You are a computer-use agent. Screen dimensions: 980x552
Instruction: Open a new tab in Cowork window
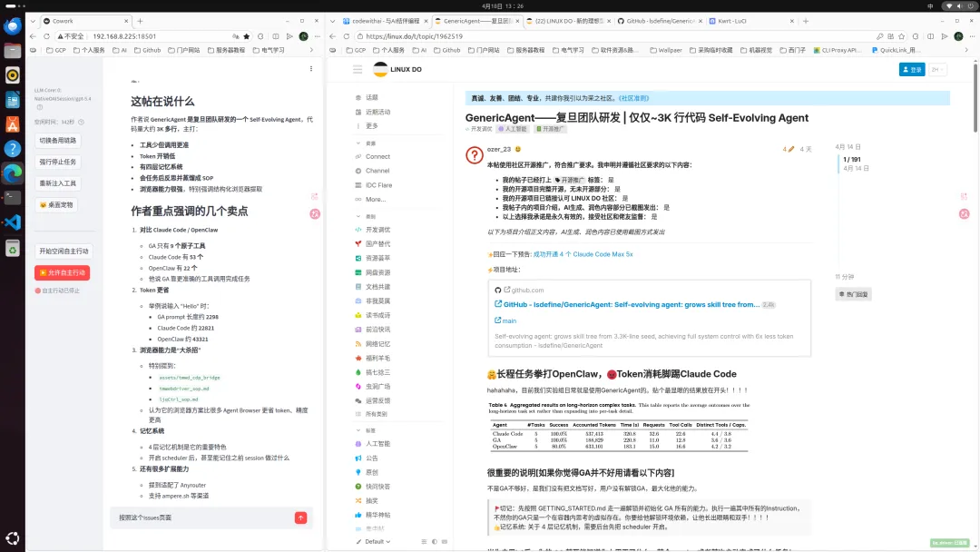[140, 21]
